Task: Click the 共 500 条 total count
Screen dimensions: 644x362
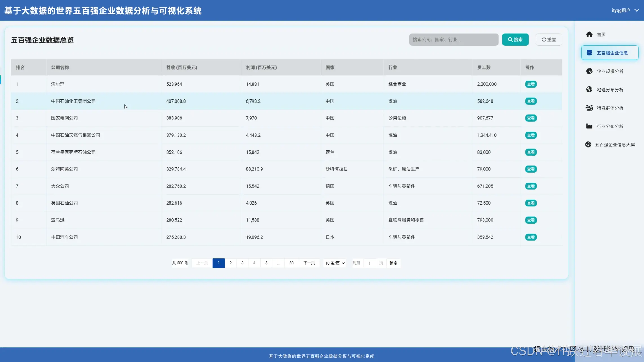Action: pyautogui.click(x=180, y=263)
